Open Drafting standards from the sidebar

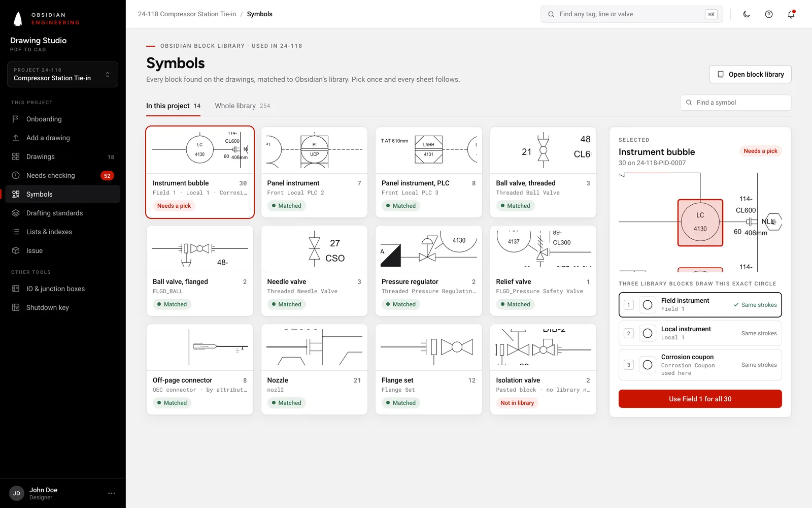[x=62, y=213]
